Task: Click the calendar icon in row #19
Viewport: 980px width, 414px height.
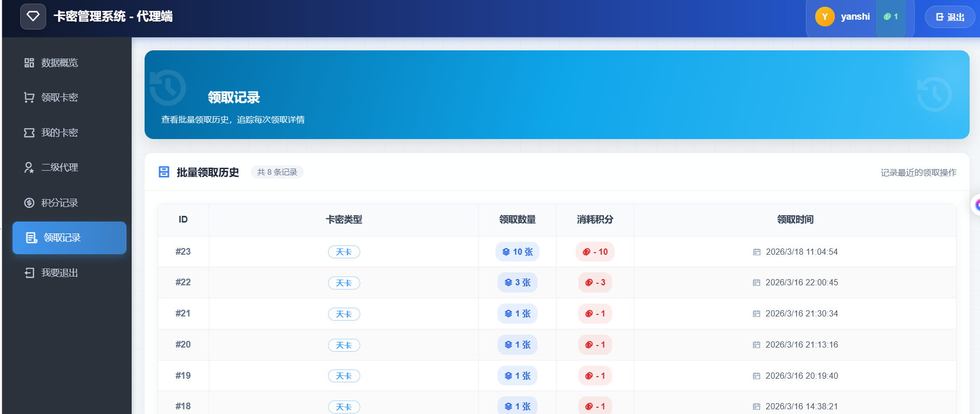Action: point(757,376)
